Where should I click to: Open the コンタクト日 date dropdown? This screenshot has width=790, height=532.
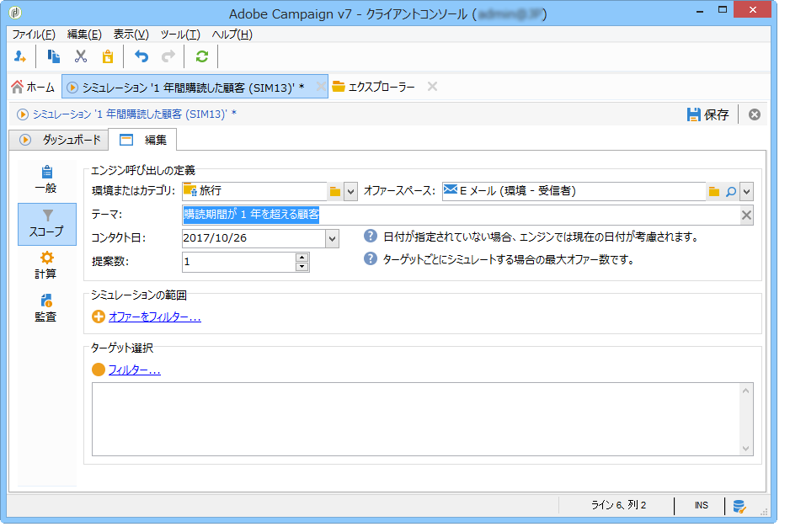pyautogui.click(x=332, y=239)
